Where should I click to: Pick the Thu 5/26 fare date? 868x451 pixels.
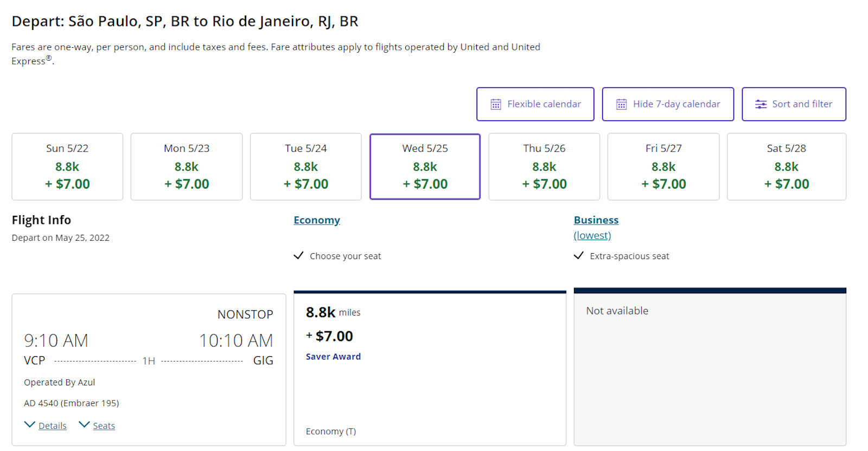tap(544, 167)
